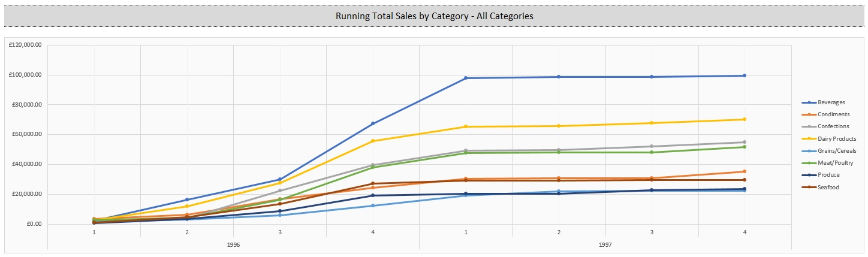This screenshot has height=257, width=868.
Task: Click the 1996 year axis label
Action: point(234,245)
